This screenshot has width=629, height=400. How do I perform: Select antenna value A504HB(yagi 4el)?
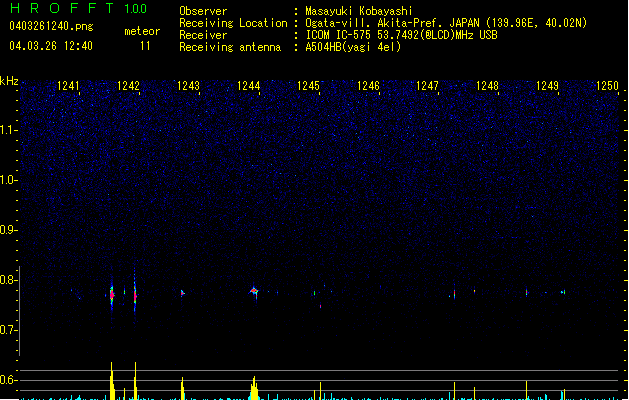click(353, 47)
